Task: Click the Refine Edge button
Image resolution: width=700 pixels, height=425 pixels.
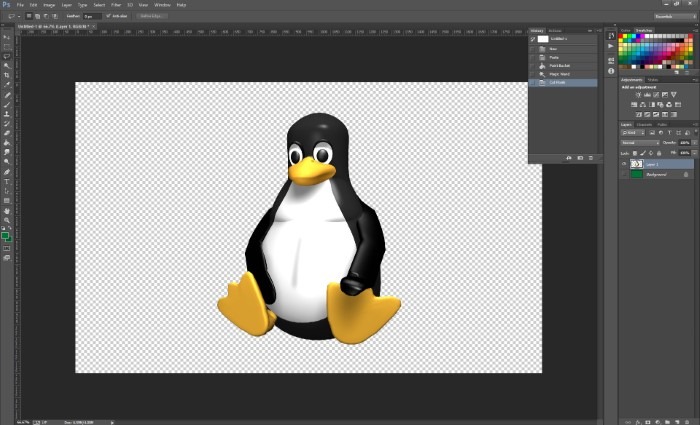Action: point(151,16)
